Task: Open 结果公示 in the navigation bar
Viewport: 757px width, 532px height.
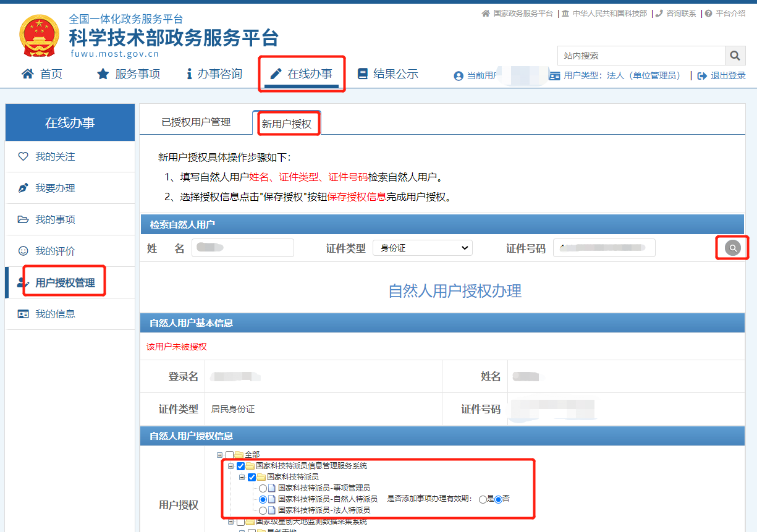Action: tap(387, 74)
